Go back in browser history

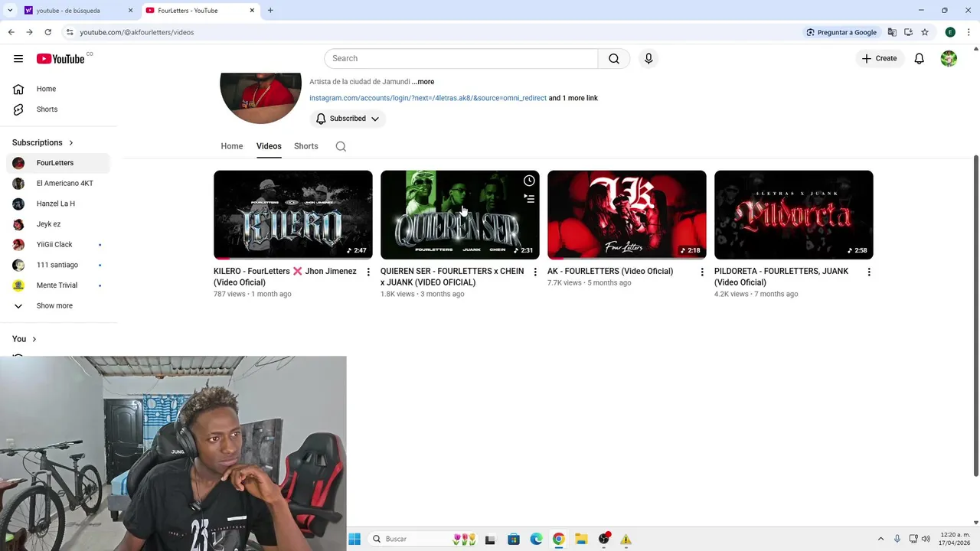(11, 32)
